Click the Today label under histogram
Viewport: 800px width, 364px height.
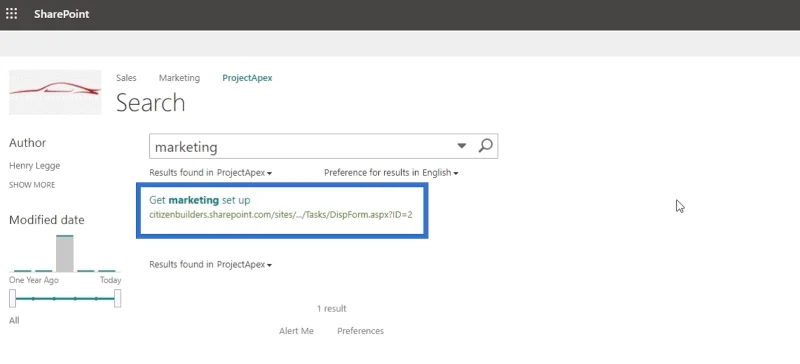pyautogui.click(x=111, y=280)
